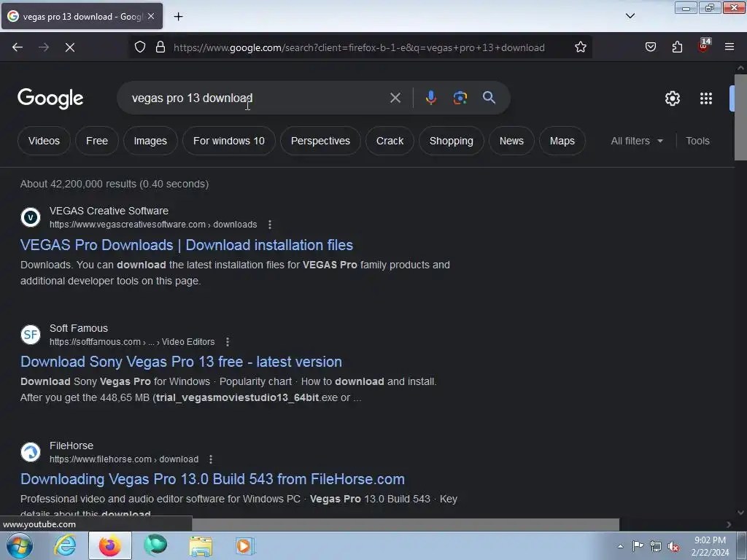Image resolution: width=747 pixels, height=560 pixels.
Task: Open VEGAS Pro Downloads installation files link
Action: [187, 245]
